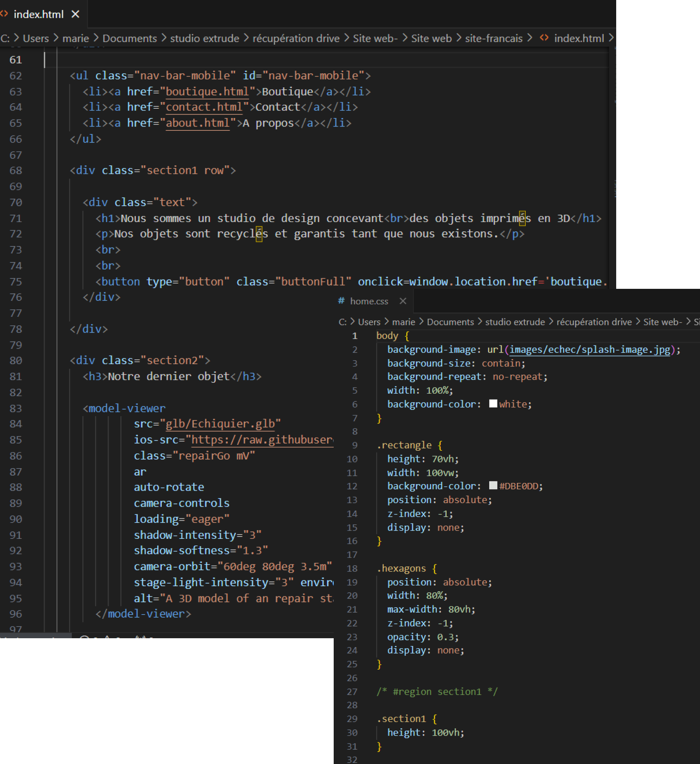Open 'Users' breadcrumb in index.html path
Viewport: 700px width, 764px height.
pyautogui.click(x=36, y=38)
